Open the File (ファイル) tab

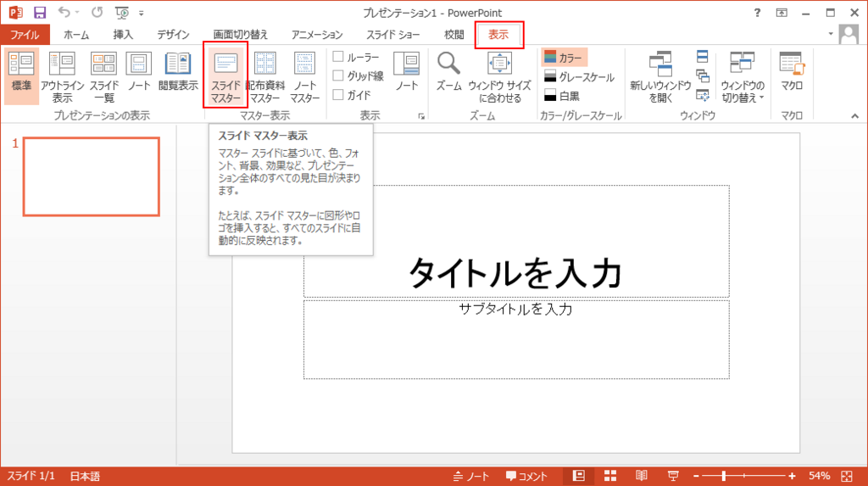[25, 35]
